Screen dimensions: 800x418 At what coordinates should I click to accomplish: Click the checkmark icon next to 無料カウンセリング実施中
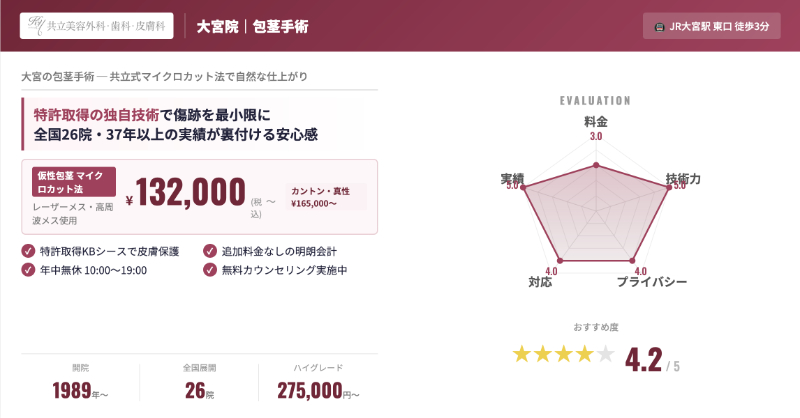click(209, 270)
